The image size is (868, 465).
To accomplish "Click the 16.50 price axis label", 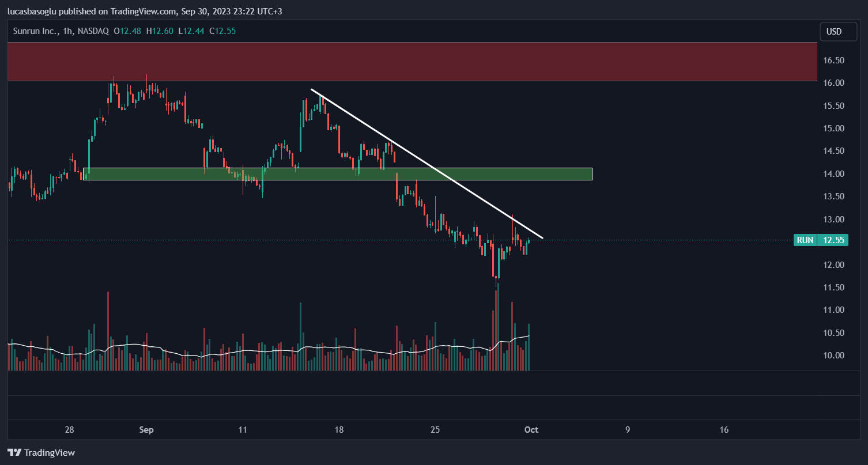I will [x=834, y=60].
